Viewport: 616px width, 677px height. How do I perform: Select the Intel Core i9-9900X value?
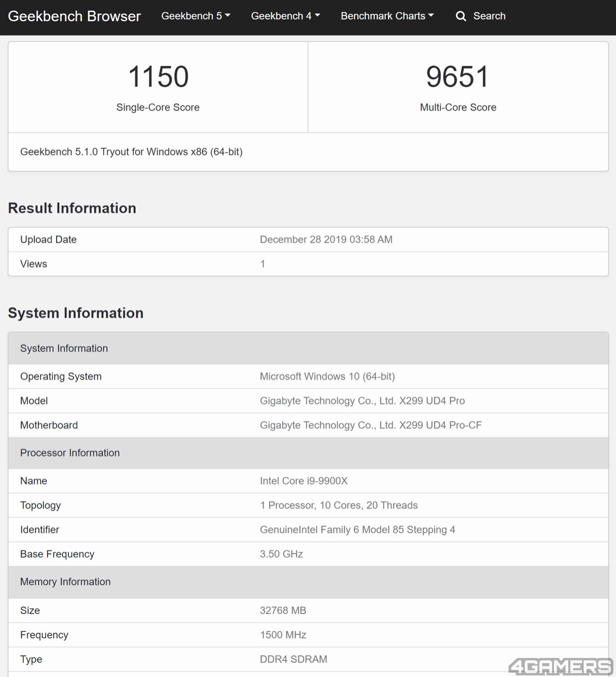pyautogui.click(x=304, y=481)
